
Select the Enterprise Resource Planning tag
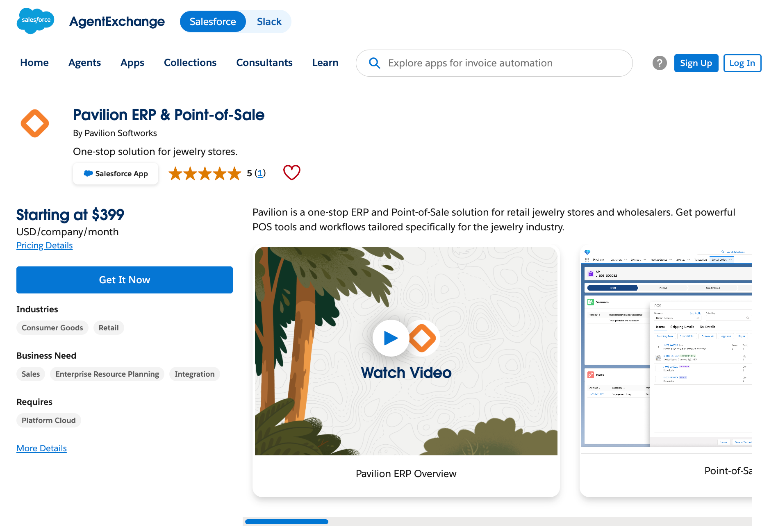[x=107, y=374]
